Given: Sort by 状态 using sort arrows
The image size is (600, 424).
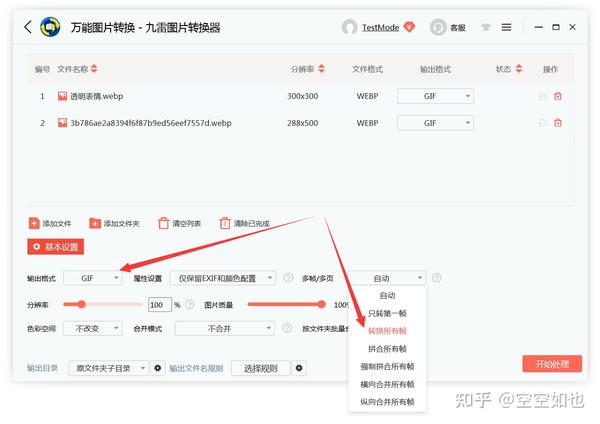Looking at the screenshot, I should (519, 69).
